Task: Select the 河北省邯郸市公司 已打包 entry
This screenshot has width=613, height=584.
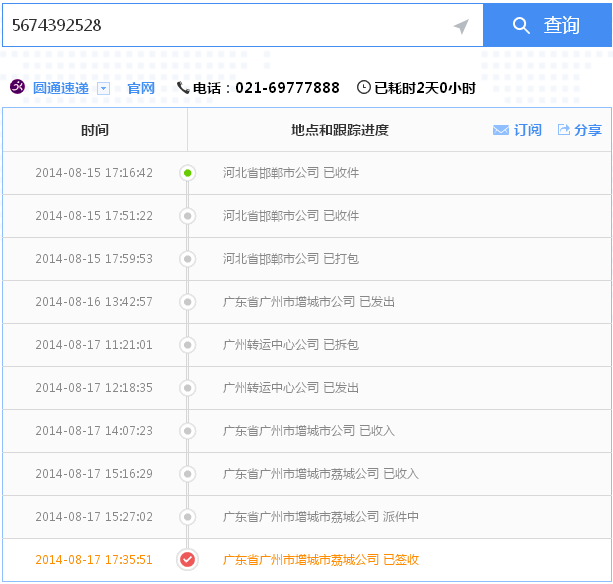Action: [291, 259]
